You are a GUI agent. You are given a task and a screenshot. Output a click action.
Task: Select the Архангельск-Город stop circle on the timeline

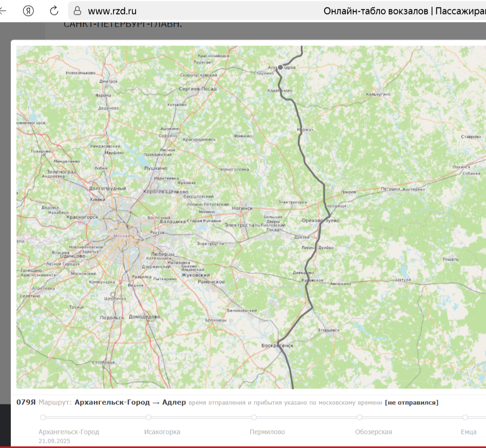coord(43,417)
